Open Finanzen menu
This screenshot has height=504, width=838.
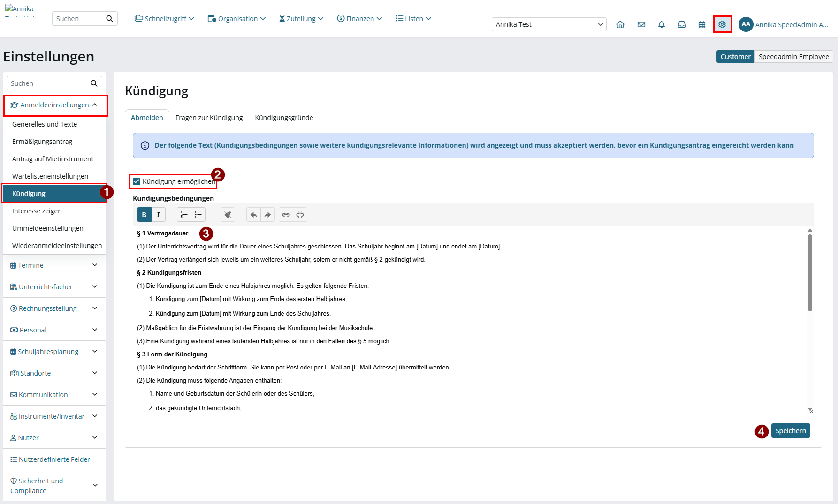pos(359,19)
